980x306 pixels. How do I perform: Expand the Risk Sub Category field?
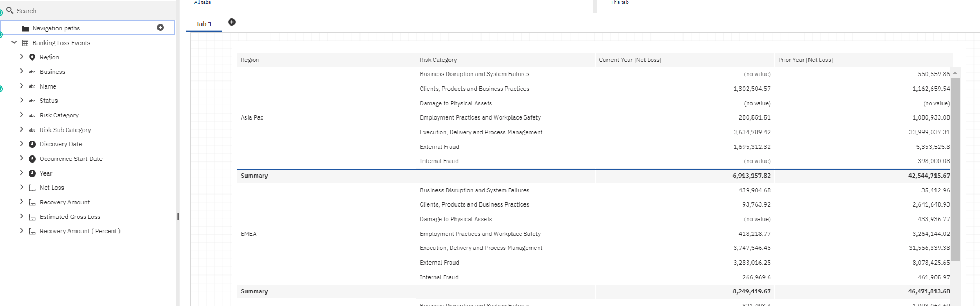pyautogui.click(x=22, y=129)
